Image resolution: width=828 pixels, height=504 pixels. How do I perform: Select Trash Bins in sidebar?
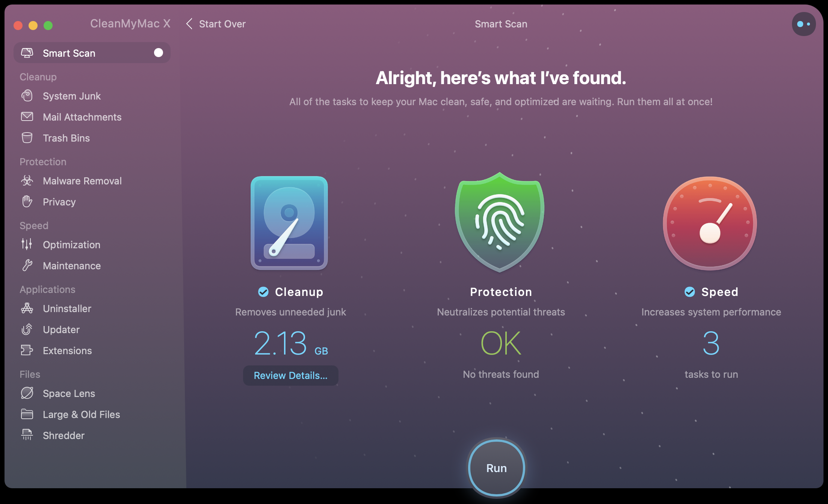click(x=92, y=138)
